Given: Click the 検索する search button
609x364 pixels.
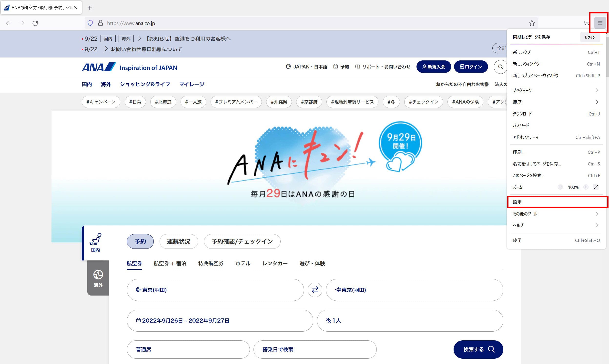Looking at the screenshot, I should tap(478, 349).
